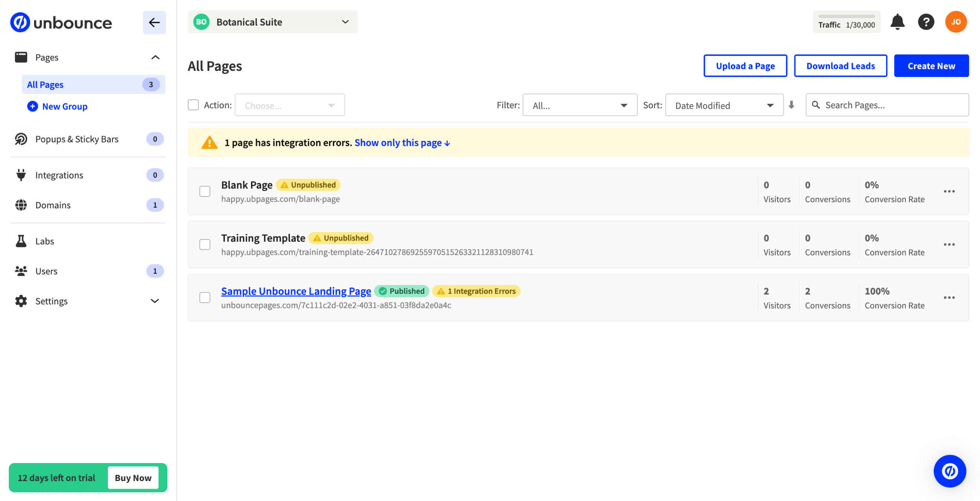Expand the Filter All dropdown

[x=580, y=105]
